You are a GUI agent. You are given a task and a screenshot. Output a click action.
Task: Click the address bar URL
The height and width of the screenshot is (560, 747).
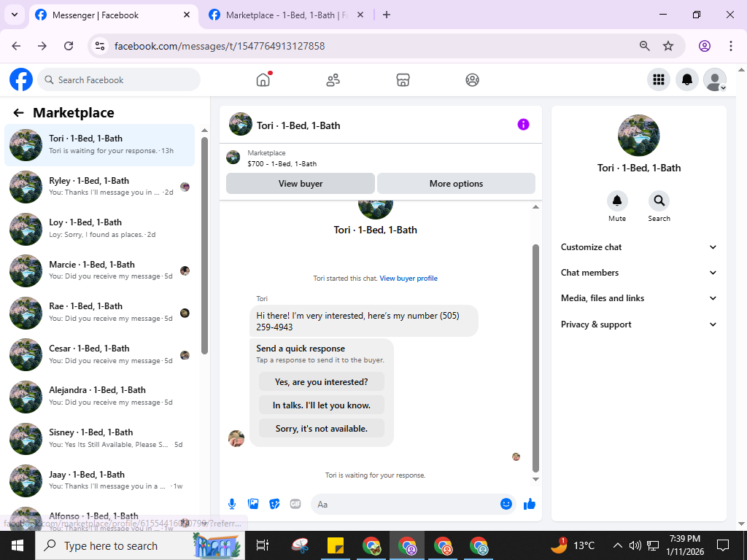click(220, 46)
